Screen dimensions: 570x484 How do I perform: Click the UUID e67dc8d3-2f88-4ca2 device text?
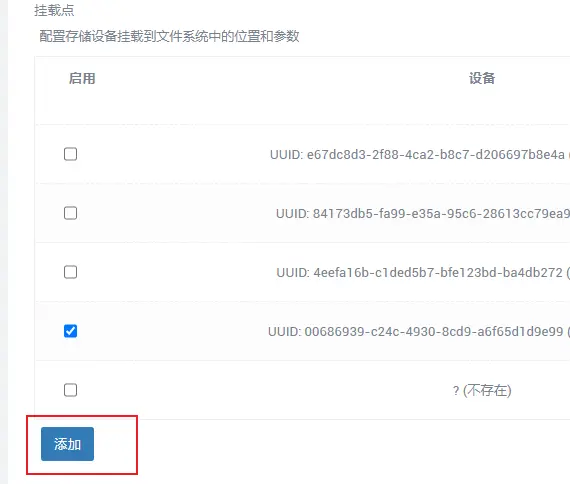point(417,155)
